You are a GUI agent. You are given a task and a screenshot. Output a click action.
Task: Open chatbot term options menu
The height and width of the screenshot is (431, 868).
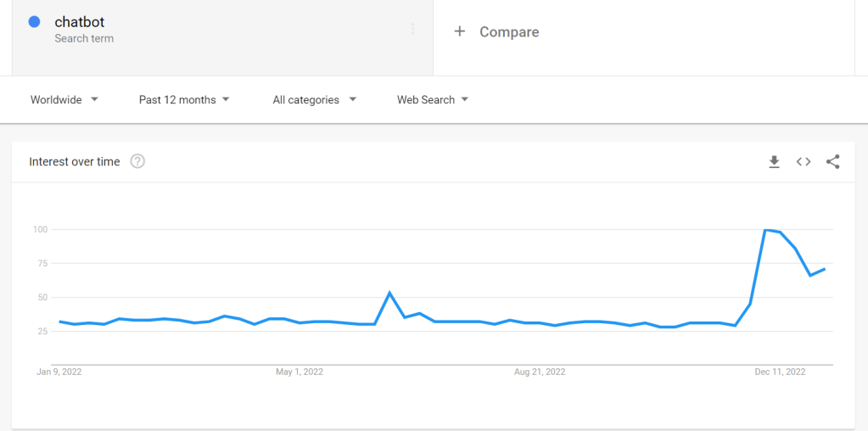(x=413, y=29)
